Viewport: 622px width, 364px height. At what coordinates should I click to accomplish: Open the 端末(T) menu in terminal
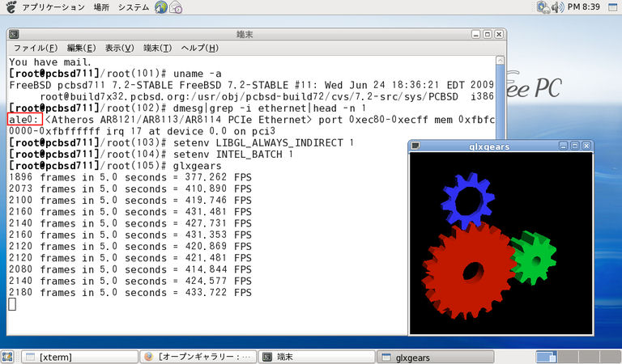coord(157,48)
